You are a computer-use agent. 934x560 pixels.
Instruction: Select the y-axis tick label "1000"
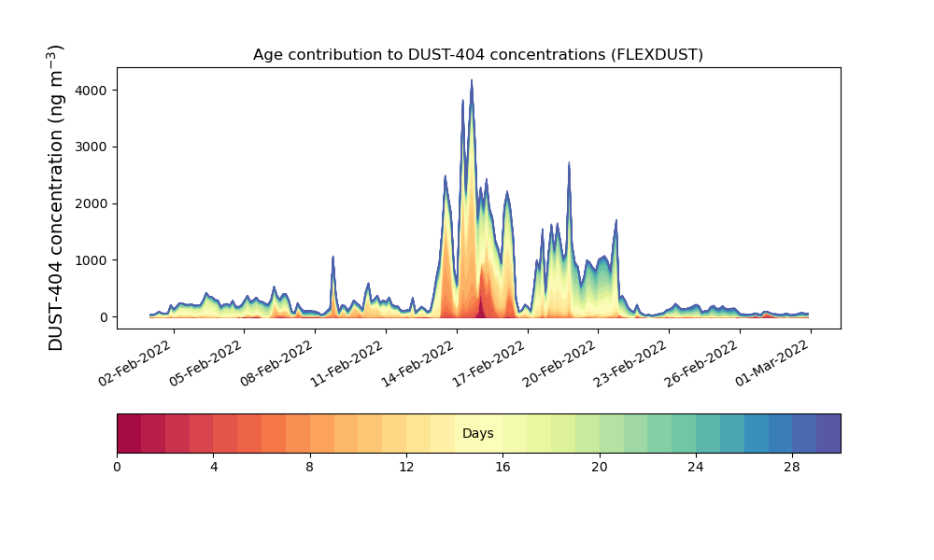click(x=92, y=260)
